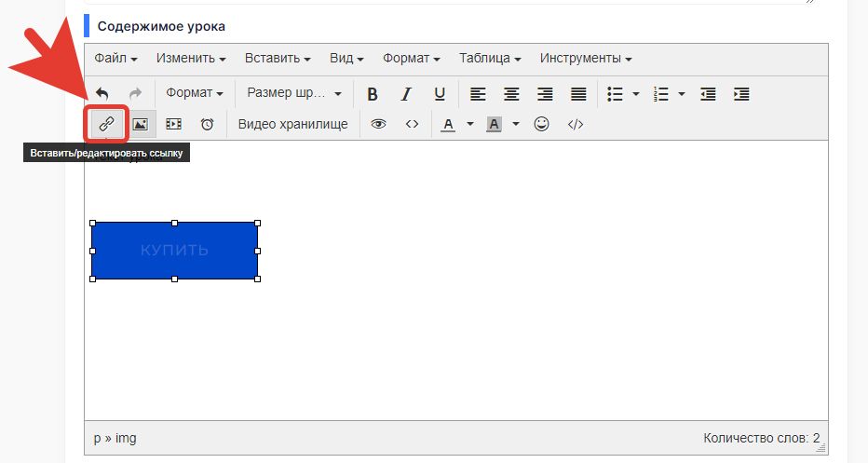Expand the Формат style dropdown in toolbar
Viewport: 868px width, 463px height.
(x=195, y=93)
